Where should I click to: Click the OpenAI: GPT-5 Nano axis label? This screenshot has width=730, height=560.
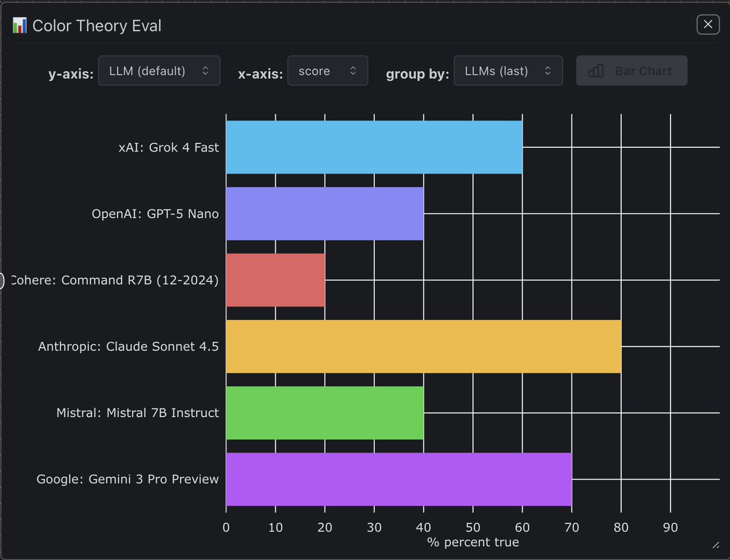coord(155,213)
